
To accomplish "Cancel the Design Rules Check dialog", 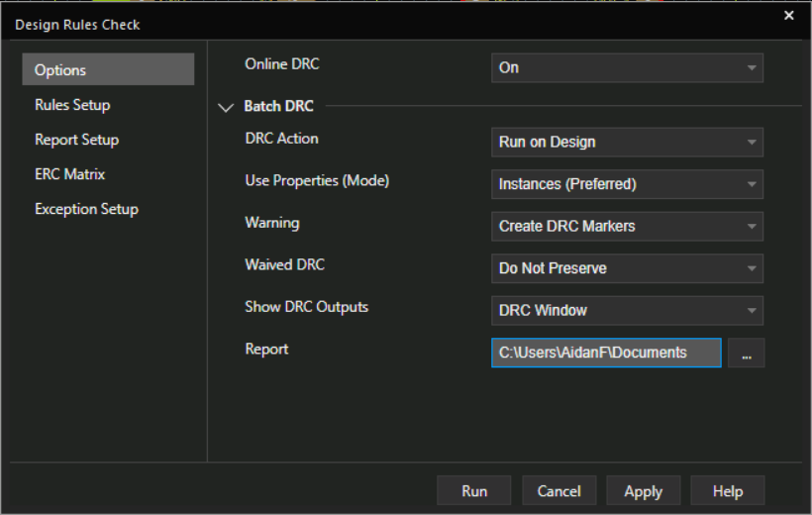I will 558,490.
